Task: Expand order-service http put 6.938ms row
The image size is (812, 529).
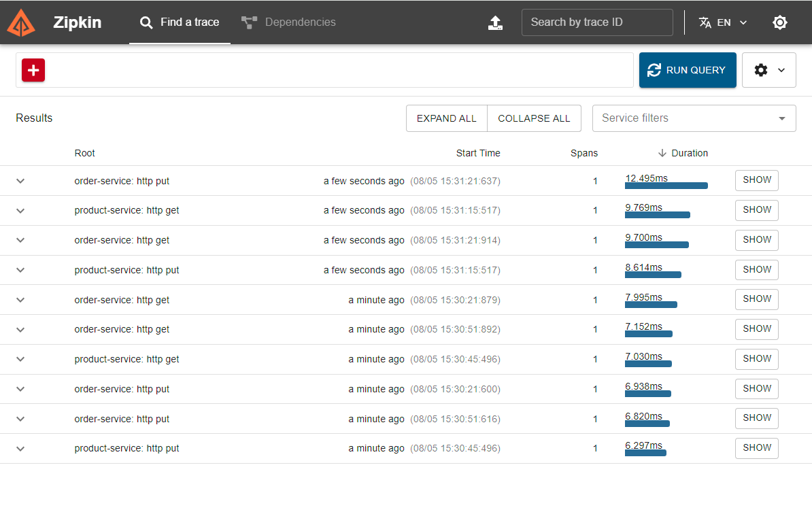Action: pyautogui.click(x=20, y=389)
